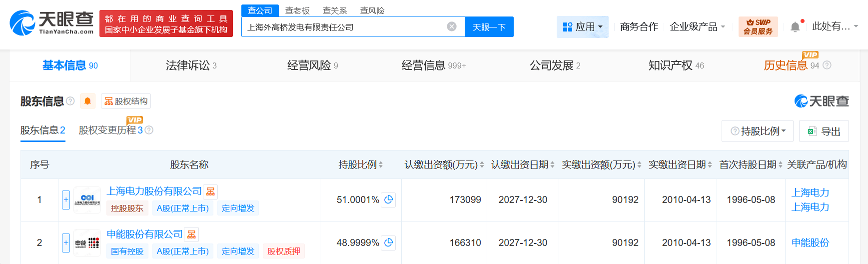Click the notification bell icon in header
The image size is (868, 264).
click(795, 27)
